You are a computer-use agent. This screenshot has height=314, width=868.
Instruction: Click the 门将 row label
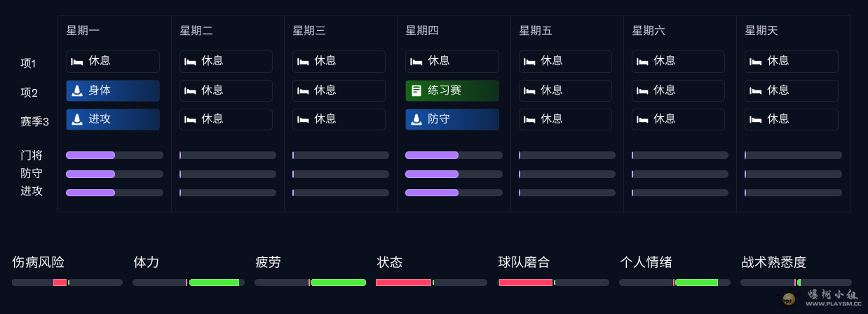pos(32,156)
